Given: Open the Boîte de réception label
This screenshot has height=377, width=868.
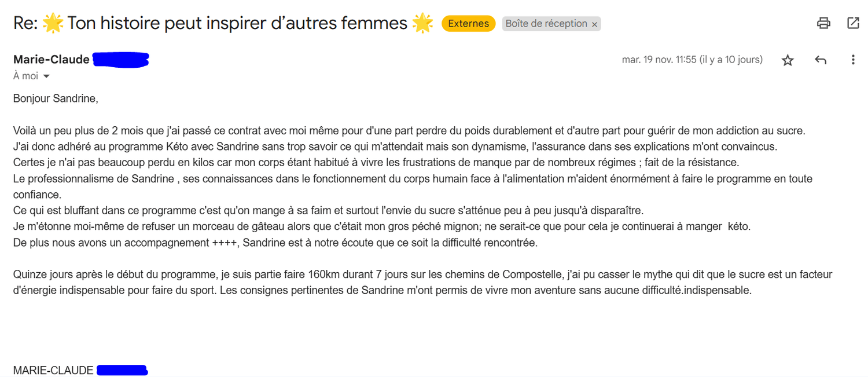Looking at the screenshot, I should click(546, 24).
